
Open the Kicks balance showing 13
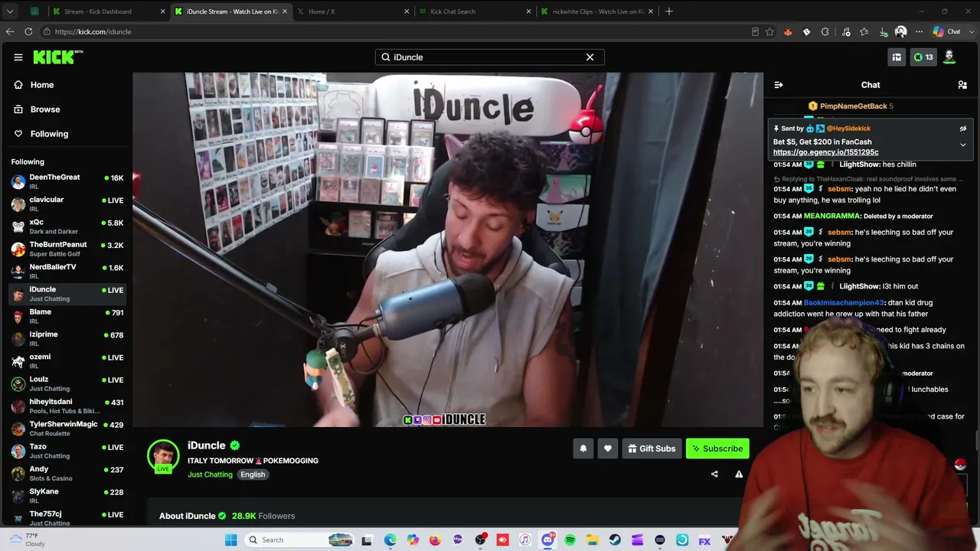pos(923,57)
